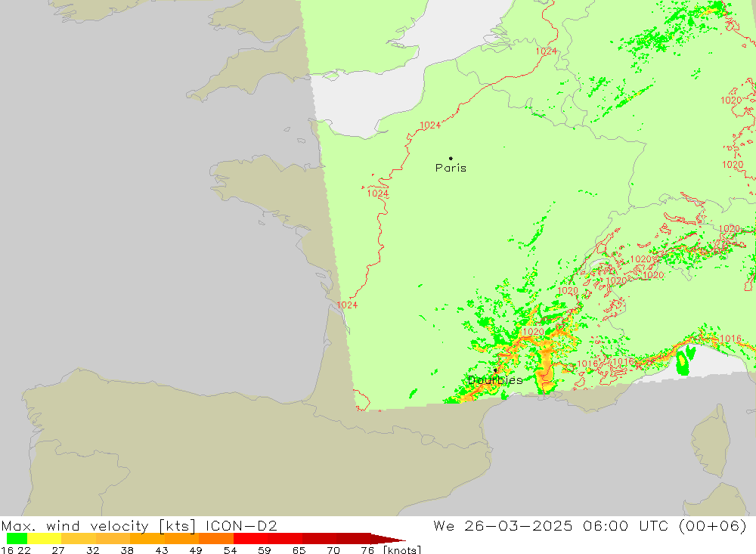Click the legend value 38

click(127, 550)
